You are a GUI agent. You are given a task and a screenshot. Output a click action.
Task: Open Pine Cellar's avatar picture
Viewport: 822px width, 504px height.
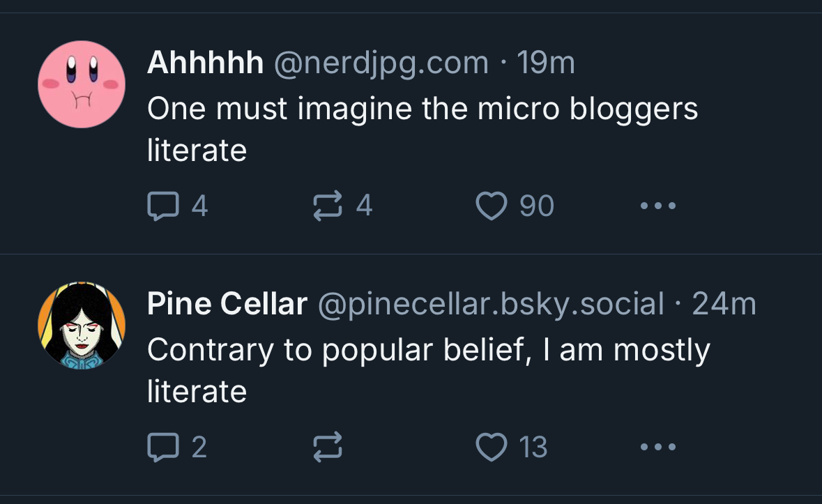point(82,326)
